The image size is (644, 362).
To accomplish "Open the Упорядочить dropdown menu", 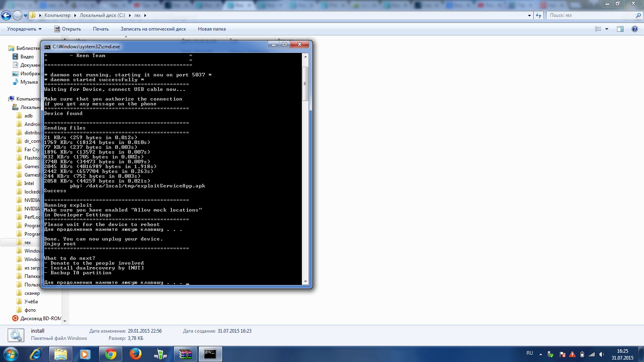I will 24,29.
